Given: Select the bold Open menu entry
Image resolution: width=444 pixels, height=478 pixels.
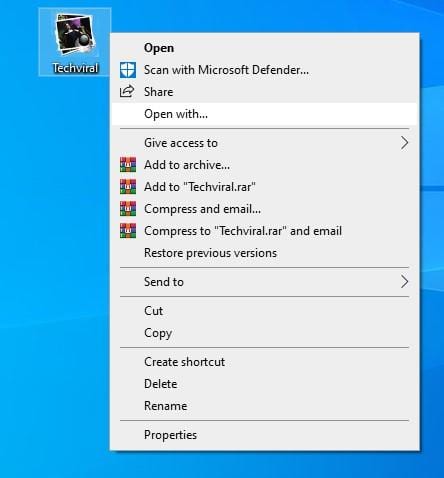Looking at the screenshot, I should click(264, 48).
